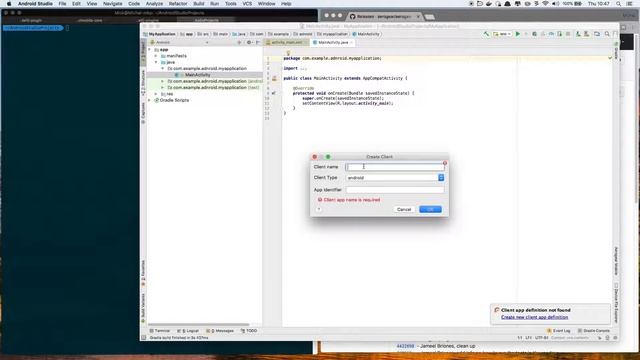The image size is (640, 360).
Task: Open the Help menu
Action: tap(286, 4)
